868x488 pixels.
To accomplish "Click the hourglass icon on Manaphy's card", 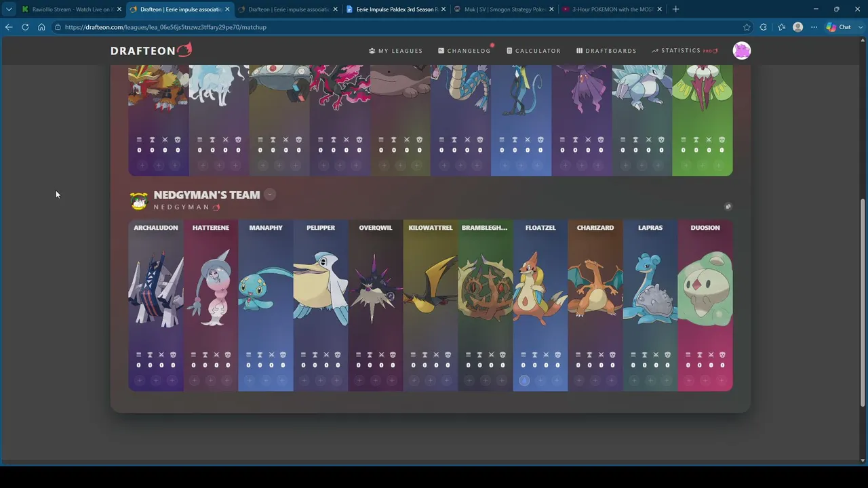I will pyautogui.click(x=260, y=354).
